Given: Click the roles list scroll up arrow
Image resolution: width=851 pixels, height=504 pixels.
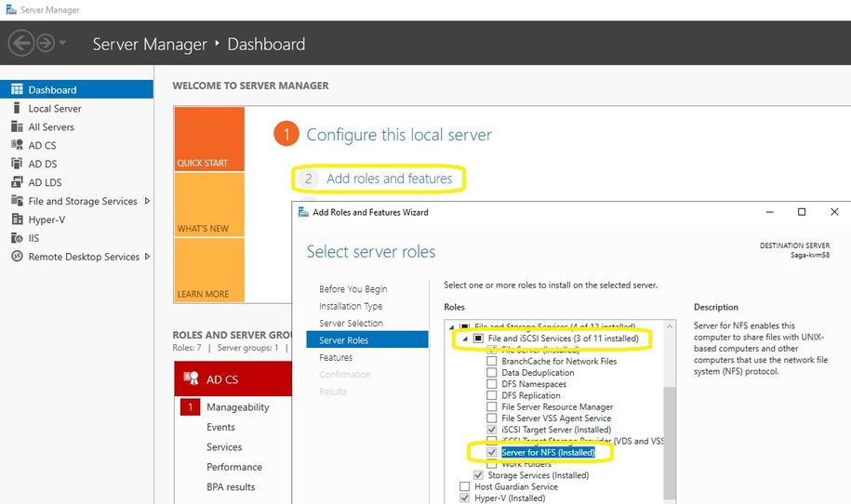Looking at the screenshot, I should 670,326.
